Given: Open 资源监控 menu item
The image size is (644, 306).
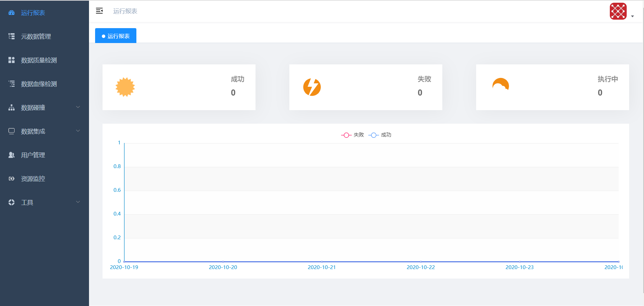Looking at the screenshot, I should click(x=44, y=179).
